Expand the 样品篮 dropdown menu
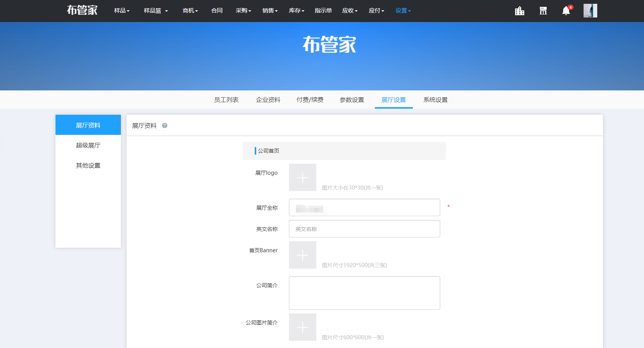 click(156, 11)
